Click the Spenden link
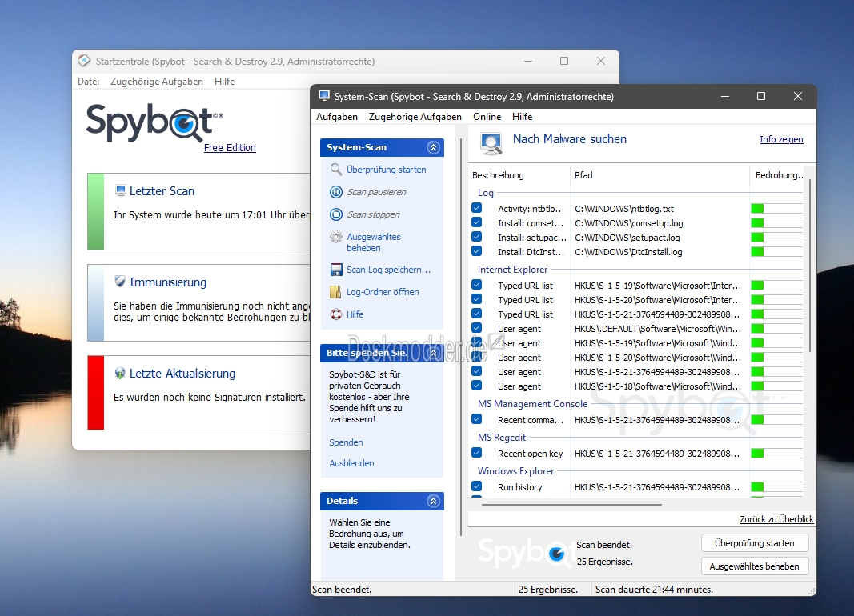854x616 pixels. 346,442
